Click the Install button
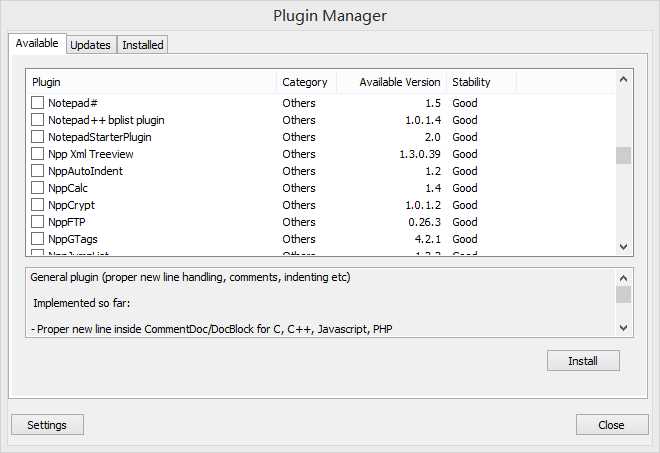 (x=583, y=361)
